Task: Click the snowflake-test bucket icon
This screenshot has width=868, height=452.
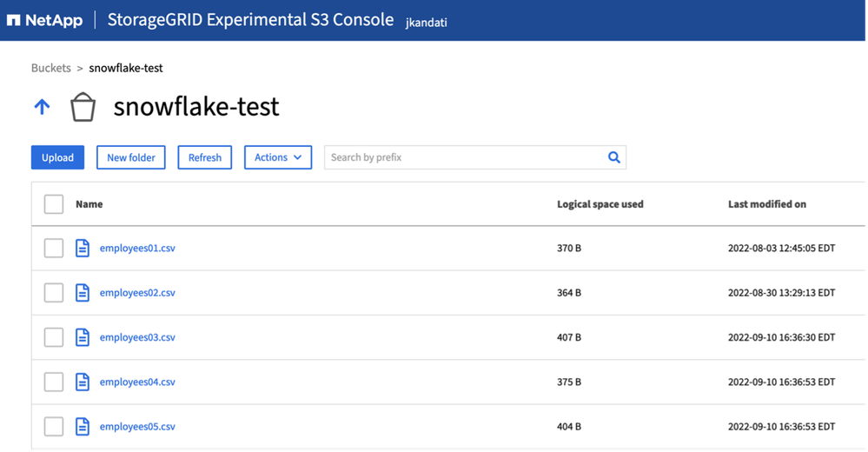Action: (x=83, y=108)
